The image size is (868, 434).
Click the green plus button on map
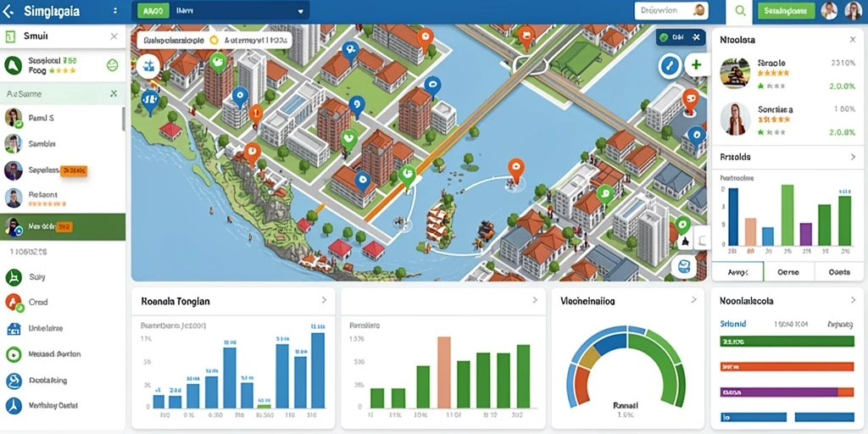pyautogui.click(x=696, y=64)
